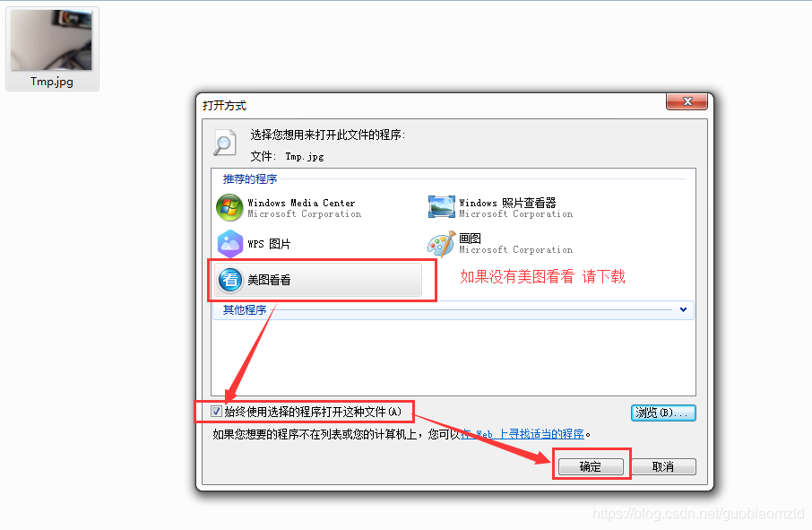Toggle 始终使用选择的程序打开这种文件 checkbox

(216, 412)
